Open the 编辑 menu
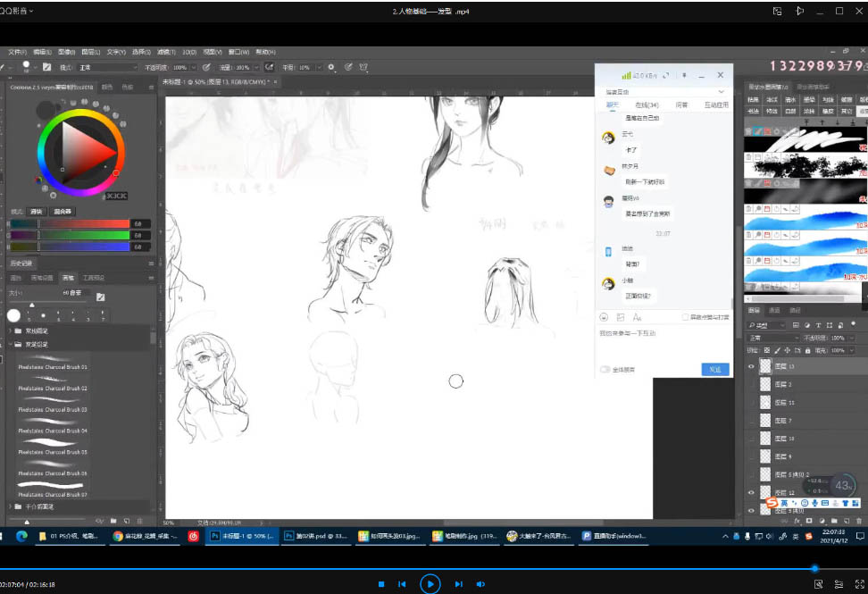Image resolution: width=868 pixels, height=594 pixels. pos(42,52)
